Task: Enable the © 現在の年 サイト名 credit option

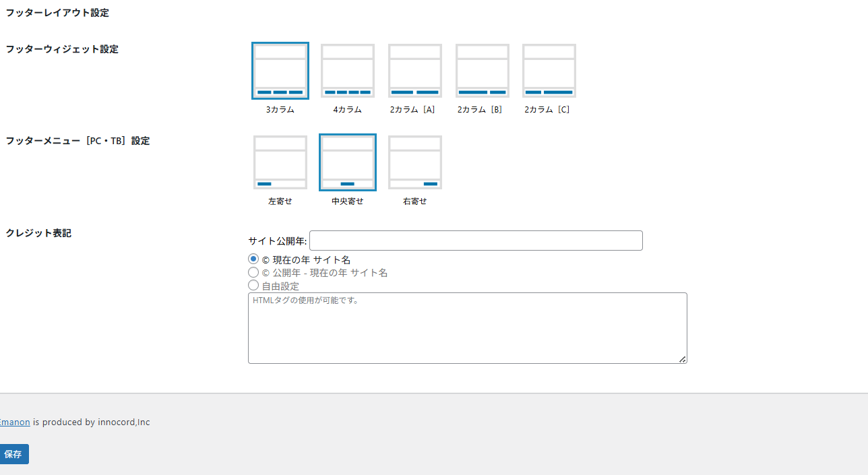Action: click(253, 259)
